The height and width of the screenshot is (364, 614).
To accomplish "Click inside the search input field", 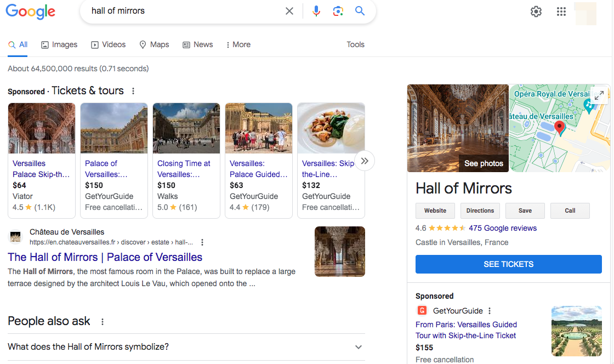I will 184,11.
